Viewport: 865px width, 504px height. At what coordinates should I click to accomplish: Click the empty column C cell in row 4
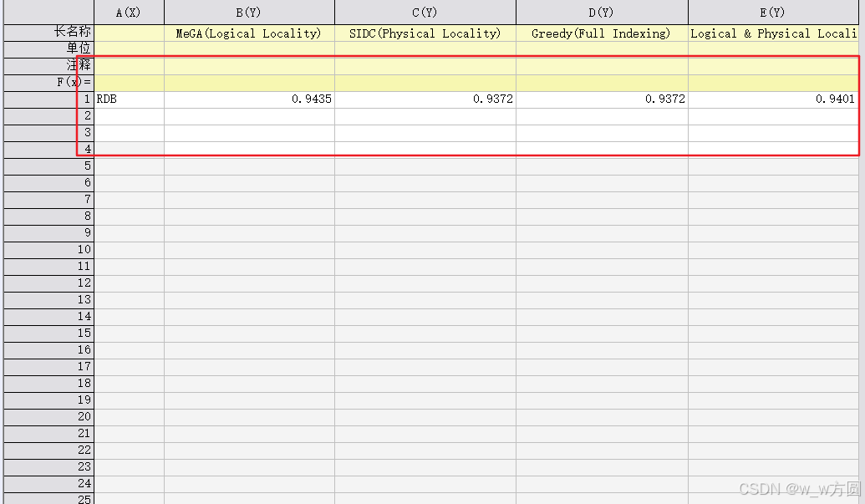[x=425, y=150]
